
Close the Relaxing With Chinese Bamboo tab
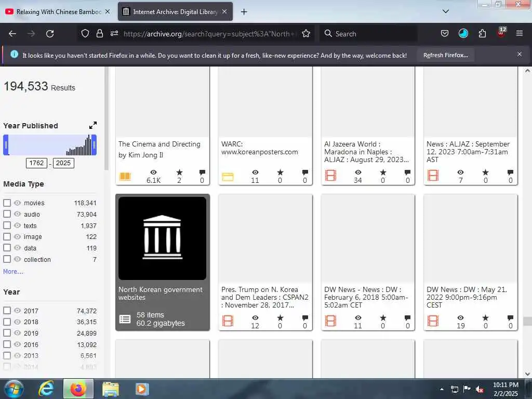pyautogui.click(x=107, y=11)
